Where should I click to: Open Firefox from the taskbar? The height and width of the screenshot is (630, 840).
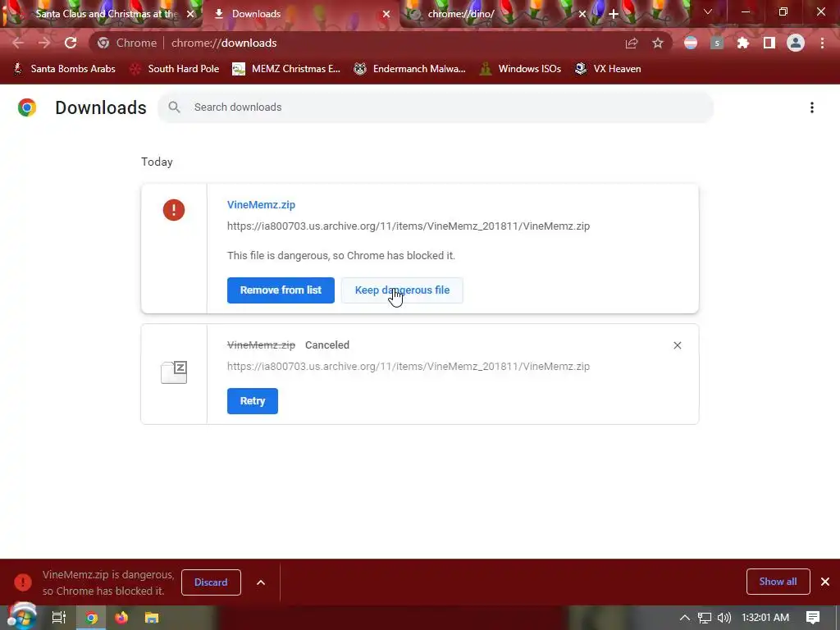[121, 618]
